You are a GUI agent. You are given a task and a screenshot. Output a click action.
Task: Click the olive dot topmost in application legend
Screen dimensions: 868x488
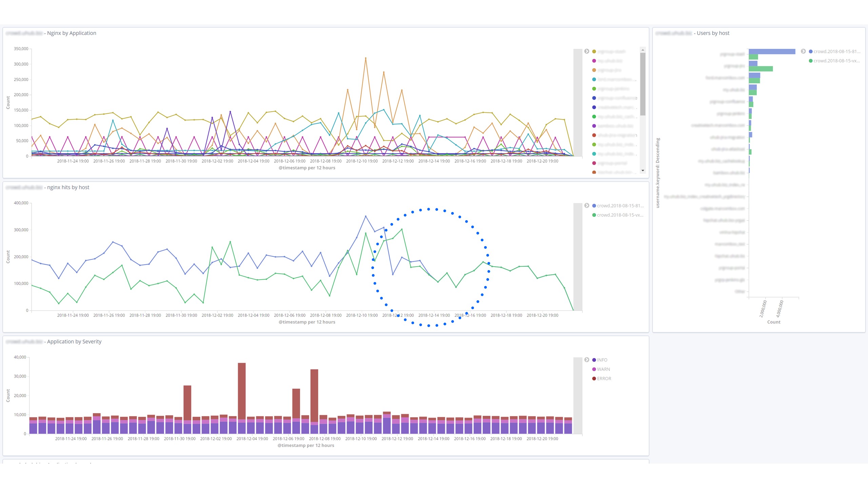click(x=594, y=52)
